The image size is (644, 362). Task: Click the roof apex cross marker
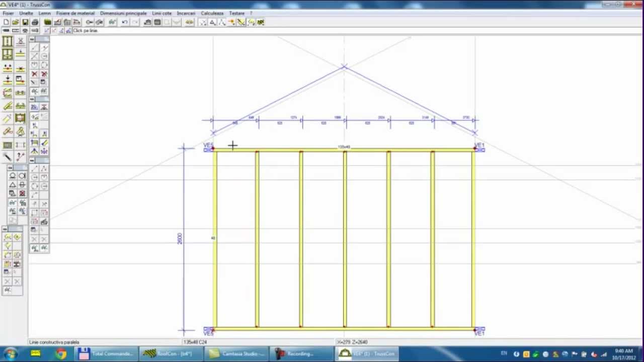click(x=344, y=66)
